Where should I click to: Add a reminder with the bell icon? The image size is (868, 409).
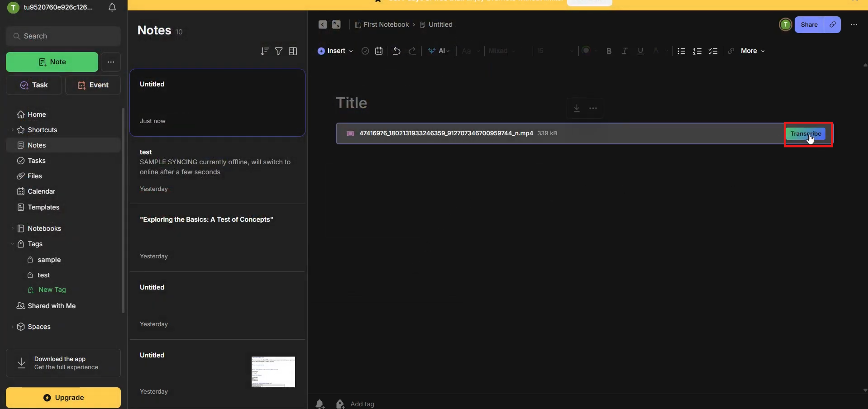(x=320, y=404)
